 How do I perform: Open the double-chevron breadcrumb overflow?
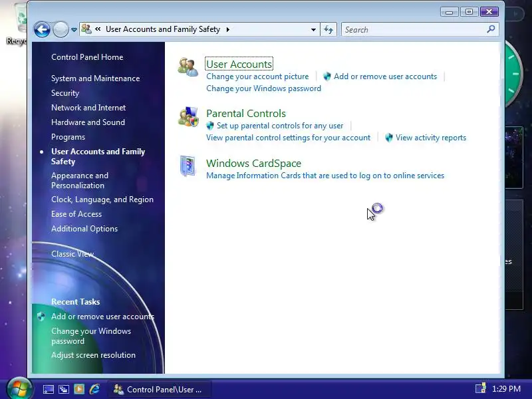tap(98, 29)
